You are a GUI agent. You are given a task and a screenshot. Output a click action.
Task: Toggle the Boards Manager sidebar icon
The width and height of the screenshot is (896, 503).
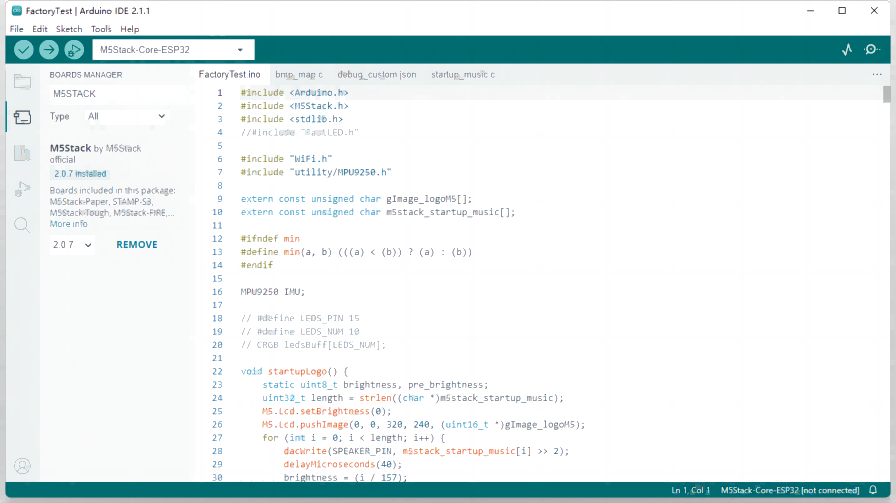22,118
